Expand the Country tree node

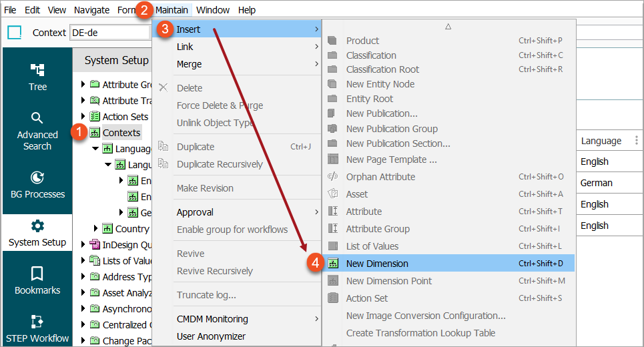[x=96, y=229]
